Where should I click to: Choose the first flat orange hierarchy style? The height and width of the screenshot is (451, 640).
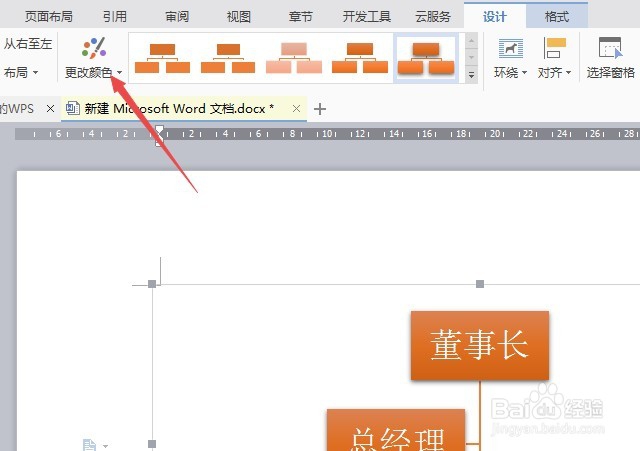click(162, 58)
